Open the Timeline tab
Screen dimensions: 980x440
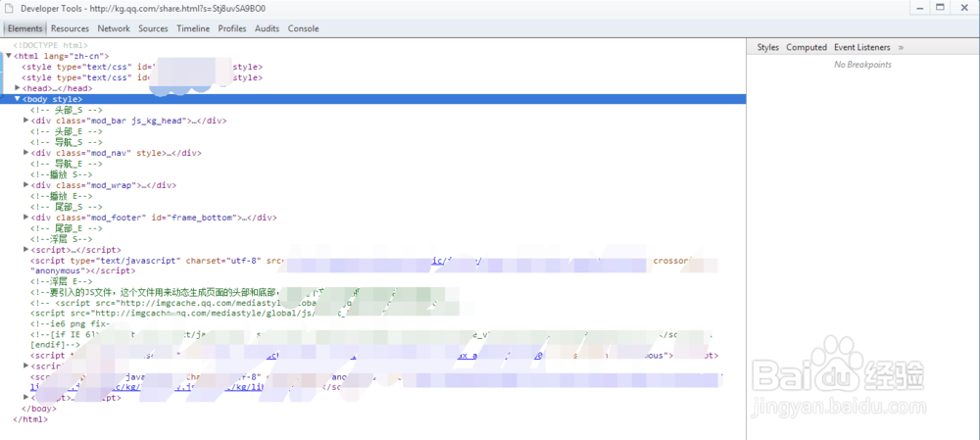[x=193, y=28]
